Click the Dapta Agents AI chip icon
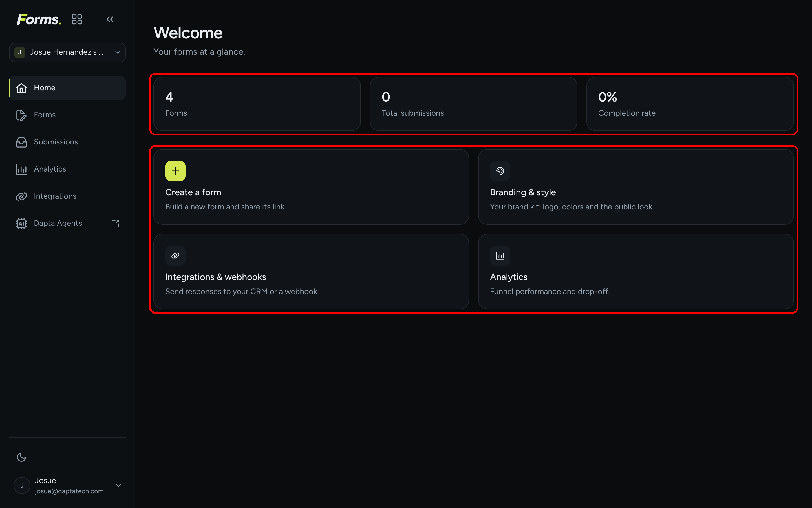812x508 pixels. coord(21,224)
